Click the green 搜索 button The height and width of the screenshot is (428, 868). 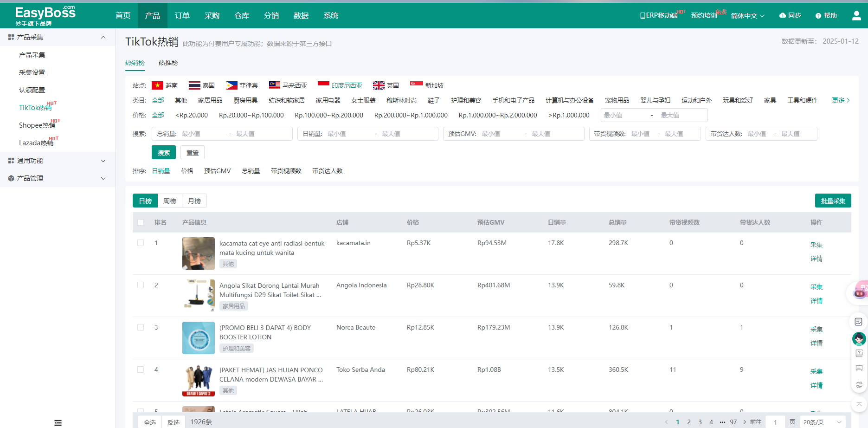point(164,153)
